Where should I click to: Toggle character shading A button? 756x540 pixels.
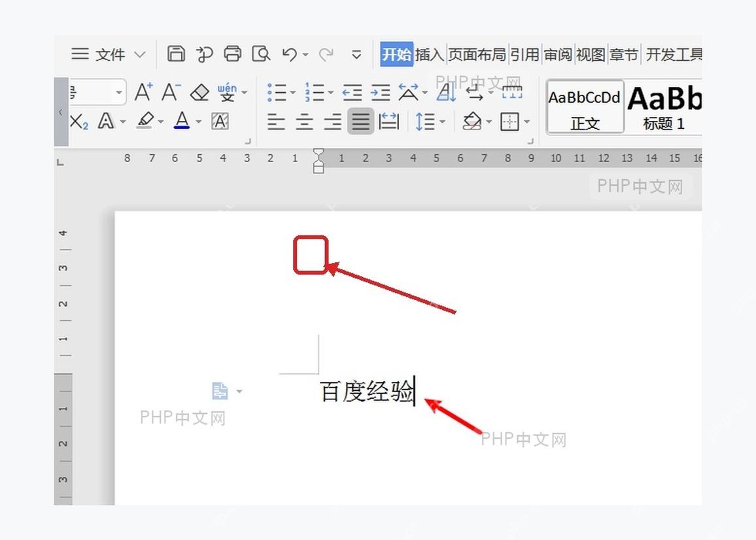coord(220,122)
